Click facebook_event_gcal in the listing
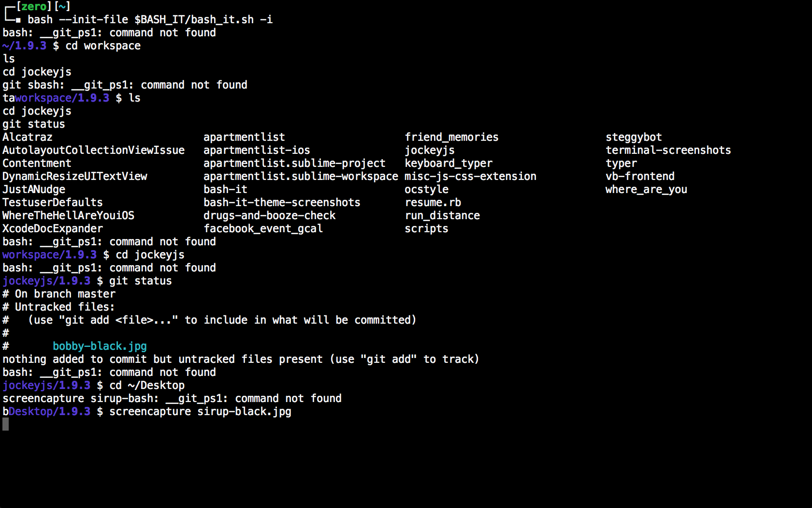The image size is (812, 508). tap(263, 229)
